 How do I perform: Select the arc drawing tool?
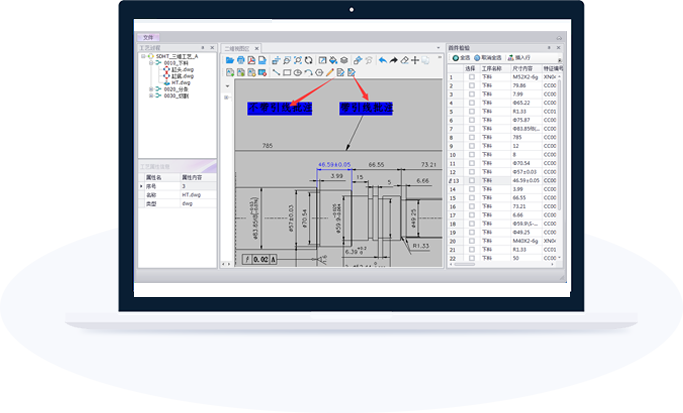pyautogui.click(x=308, y=72)
